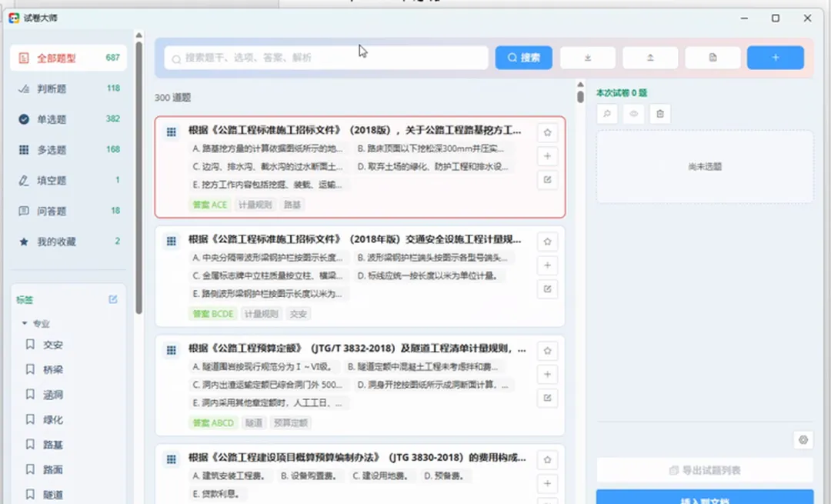Select 问答题 category in sidebar

click(68, 211)
